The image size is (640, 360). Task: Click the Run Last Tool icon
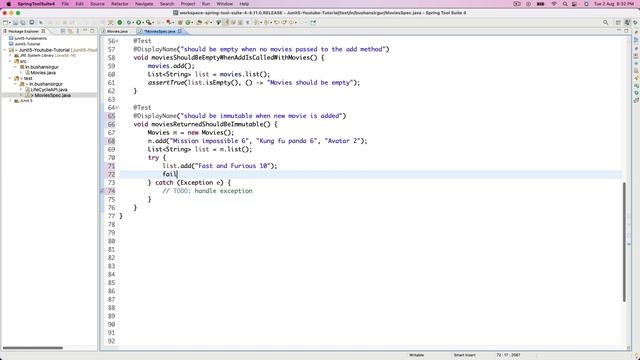tap(149, 22)
